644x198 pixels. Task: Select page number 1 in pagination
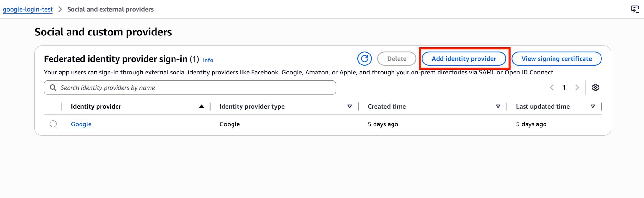click(564, 87)
